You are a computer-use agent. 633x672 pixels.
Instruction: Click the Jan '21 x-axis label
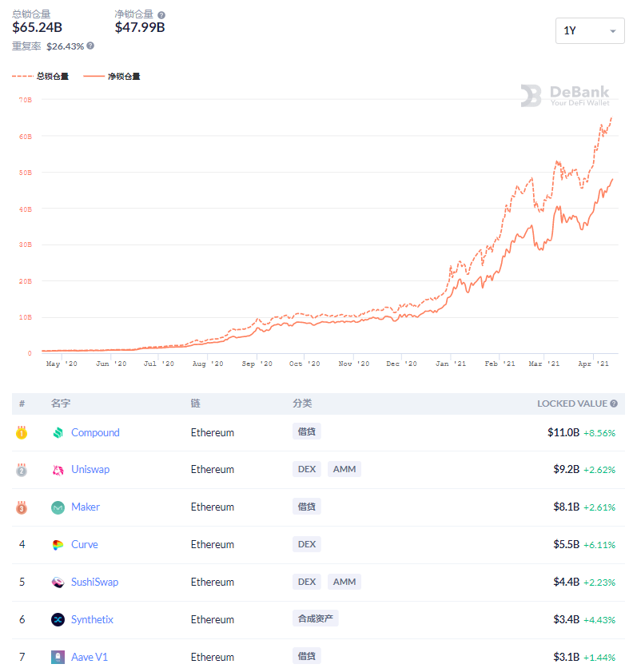(x=451, y=364)
